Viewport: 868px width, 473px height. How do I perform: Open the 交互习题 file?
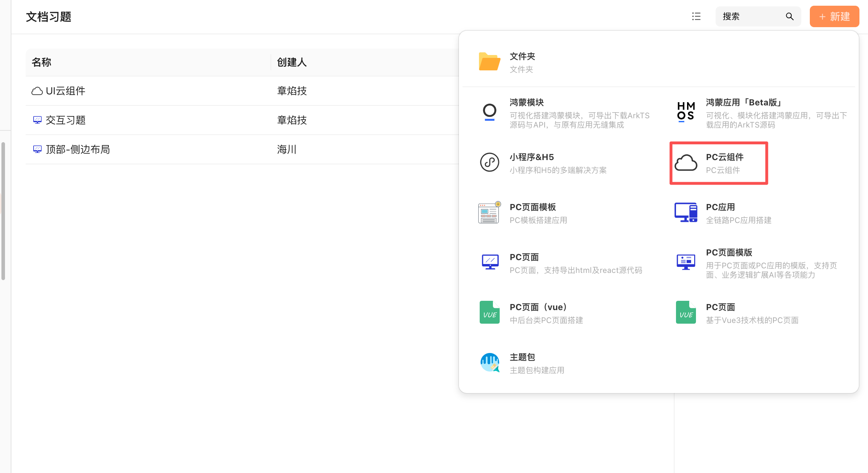coord(66,120)
